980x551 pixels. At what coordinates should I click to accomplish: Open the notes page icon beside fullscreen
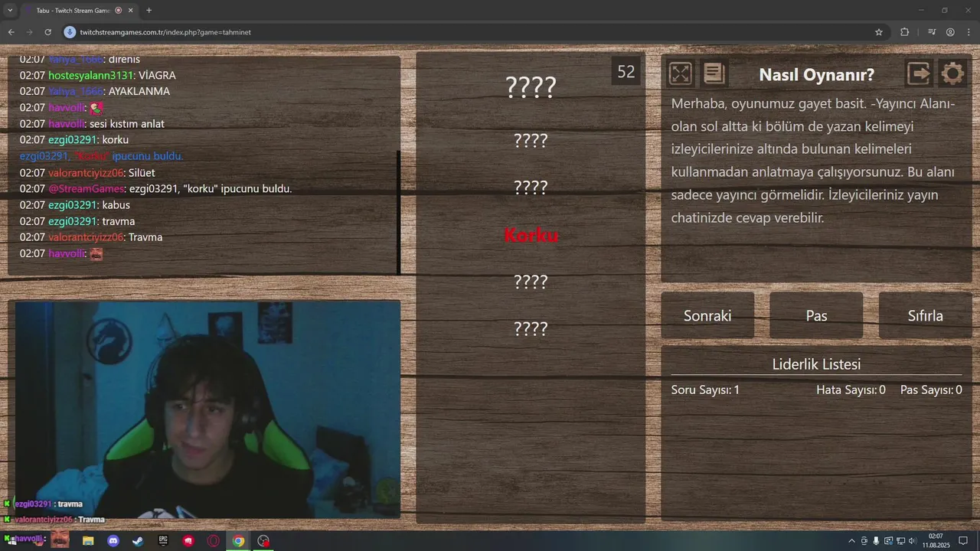(x=714, y=73)
